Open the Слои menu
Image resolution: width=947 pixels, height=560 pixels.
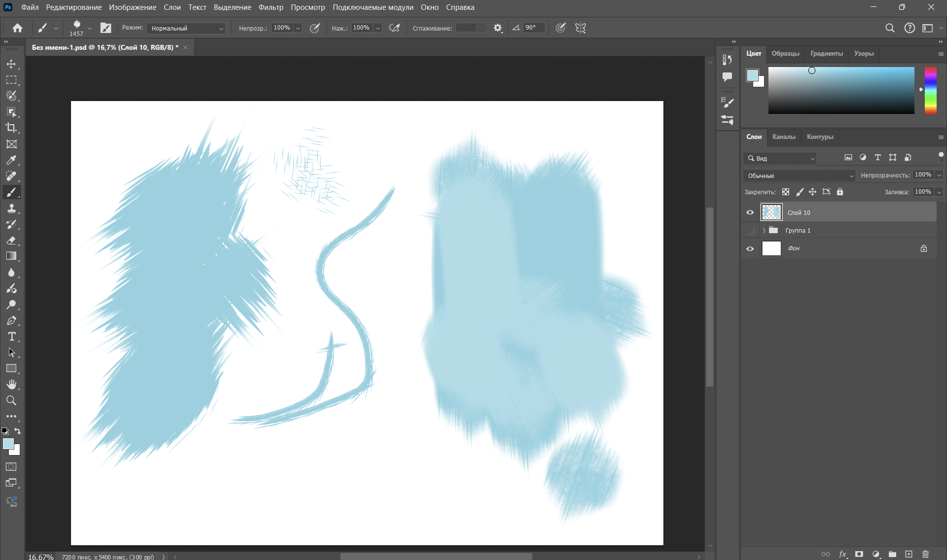coord(172,7)
